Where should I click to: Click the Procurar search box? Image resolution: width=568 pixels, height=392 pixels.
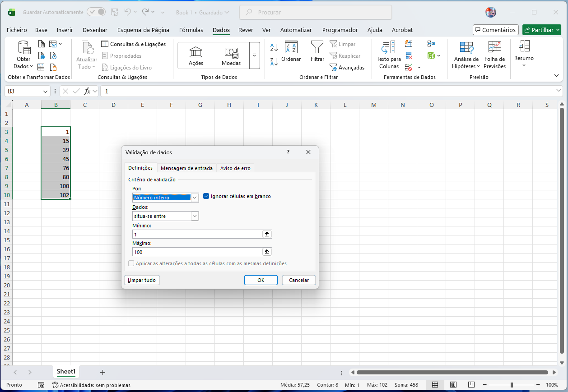[315, 12]
